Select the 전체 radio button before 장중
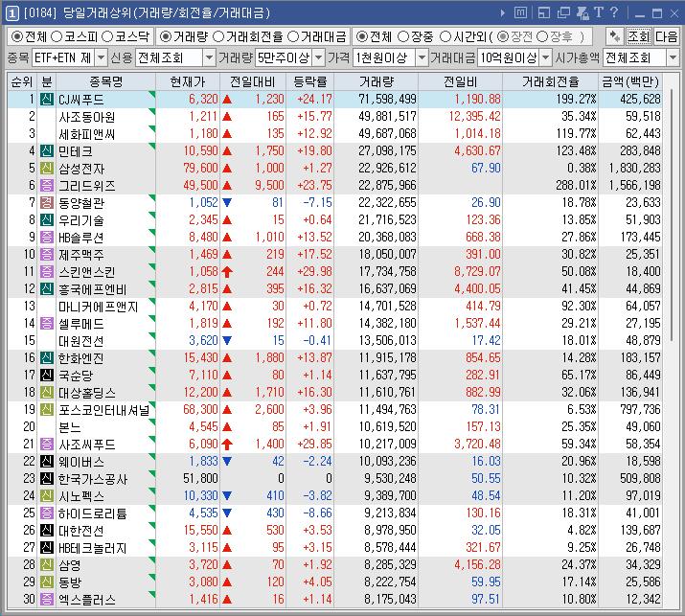This screenshot has width=685, height=616. (362, 36)
